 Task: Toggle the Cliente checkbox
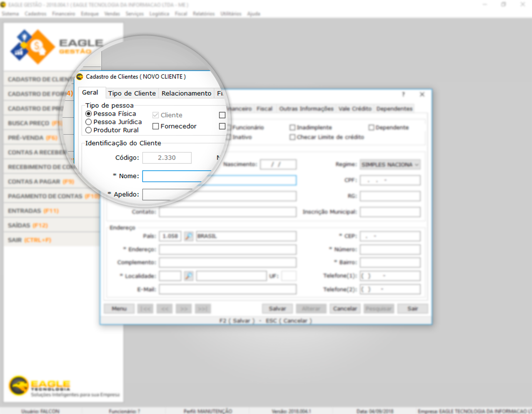point(156,115)
